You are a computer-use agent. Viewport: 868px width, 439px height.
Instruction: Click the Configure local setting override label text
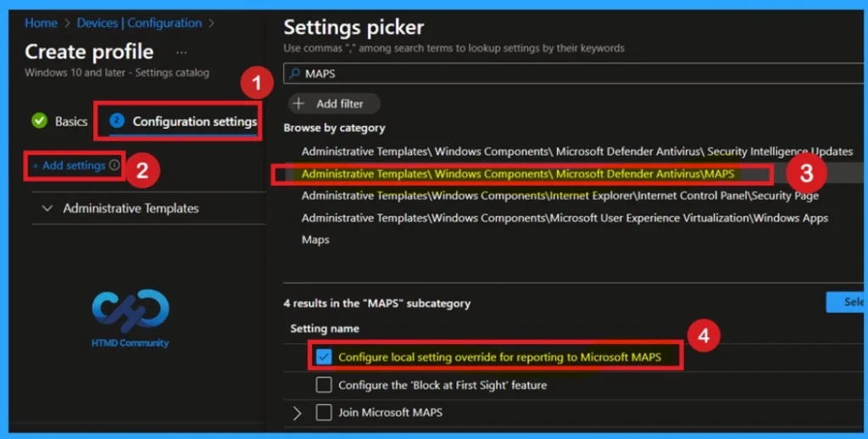pos(499,357)
